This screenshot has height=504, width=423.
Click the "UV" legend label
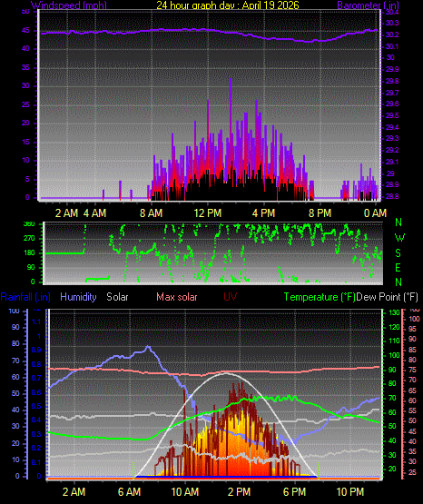pyautogui.click(x=231, y=297)
